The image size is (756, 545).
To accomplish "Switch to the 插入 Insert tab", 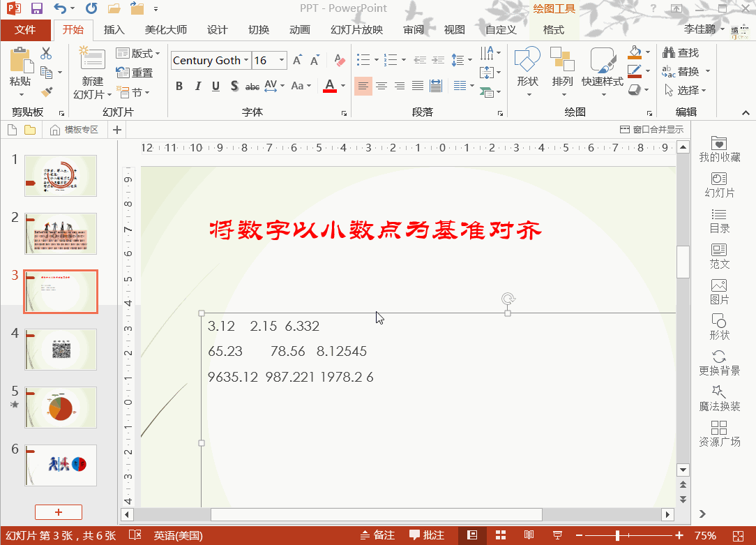I will coord(114,30).
